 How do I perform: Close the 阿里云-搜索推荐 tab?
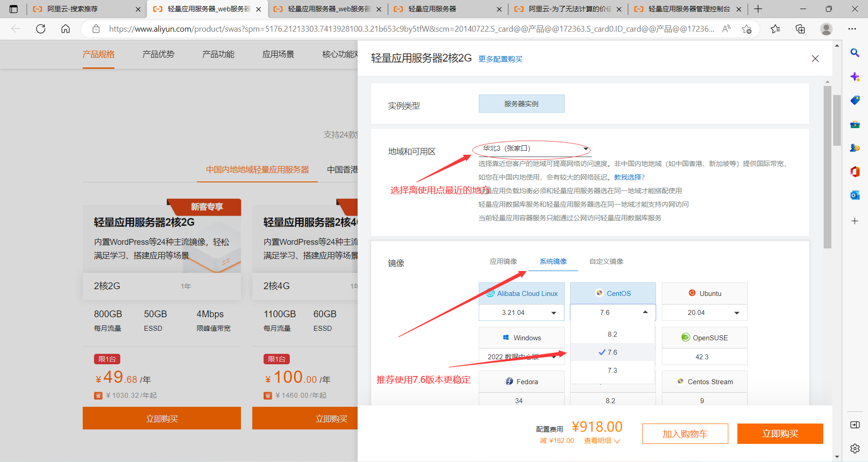[x=138, y=9]
